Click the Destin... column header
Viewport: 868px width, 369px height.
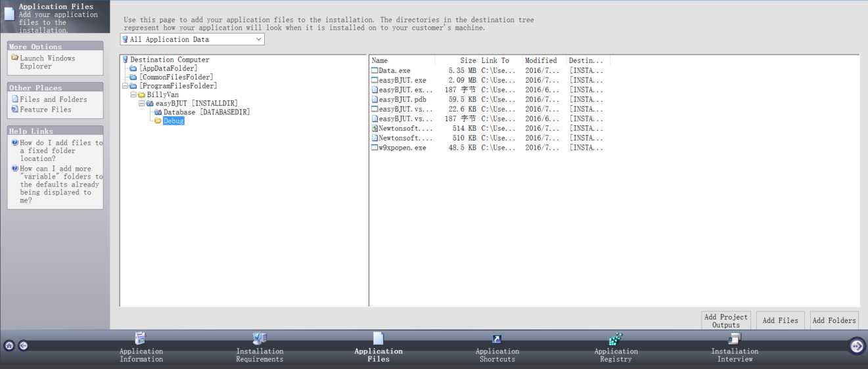click(x=589, y=60)
